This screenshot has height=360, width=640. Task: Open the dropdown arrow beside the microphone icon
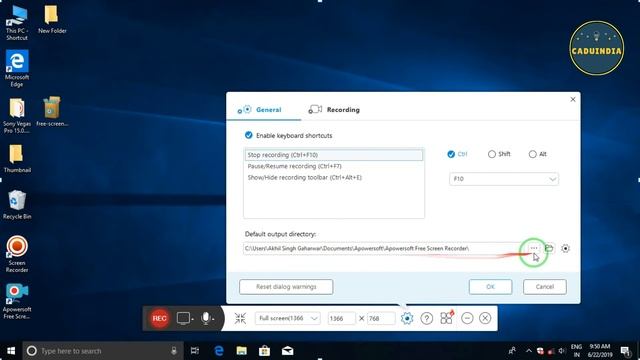213,319
